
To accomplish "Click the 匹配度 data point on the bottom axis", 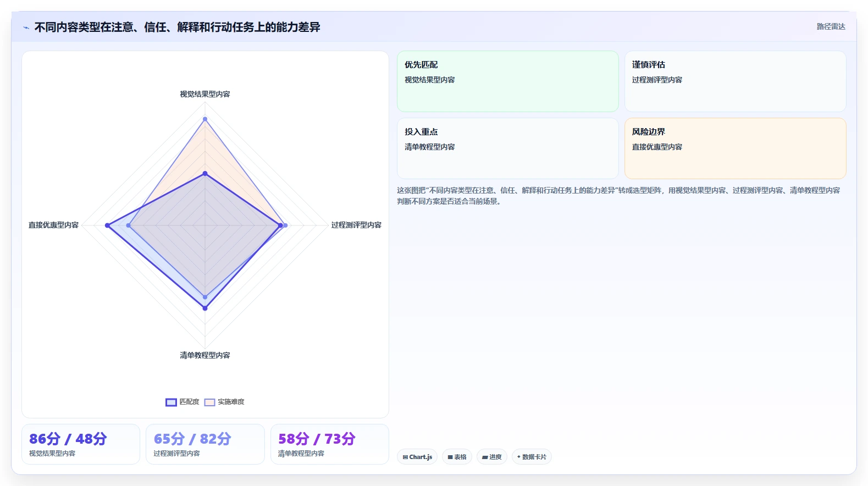I will [205, 308].
